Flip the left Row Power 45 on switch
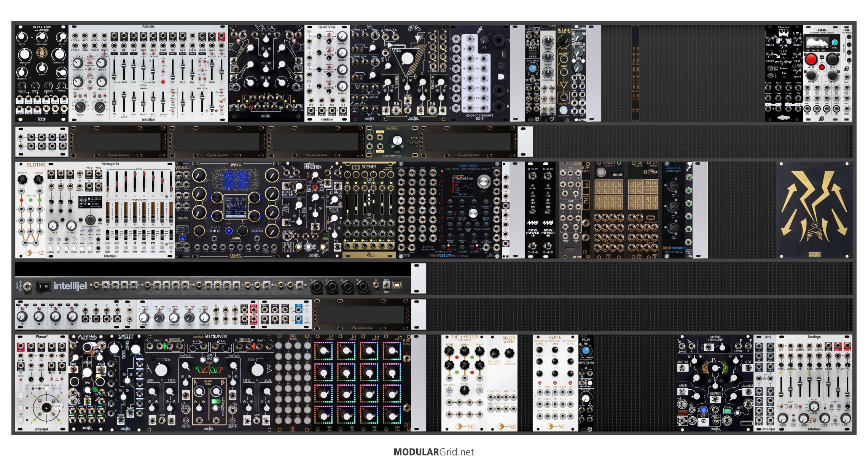Viewport: 868px width, 460px height. 532,212
